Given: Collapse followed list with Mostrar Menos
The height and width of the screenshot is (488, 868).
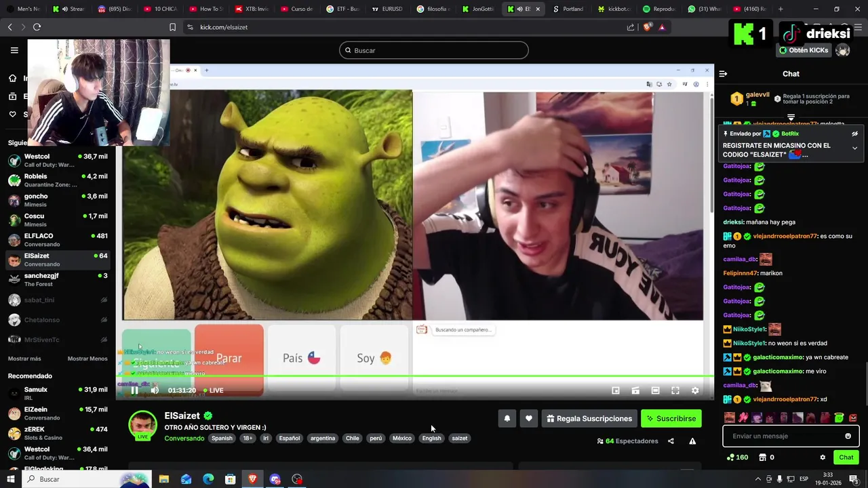Looking at the screenshot, I should coord(87,359).
